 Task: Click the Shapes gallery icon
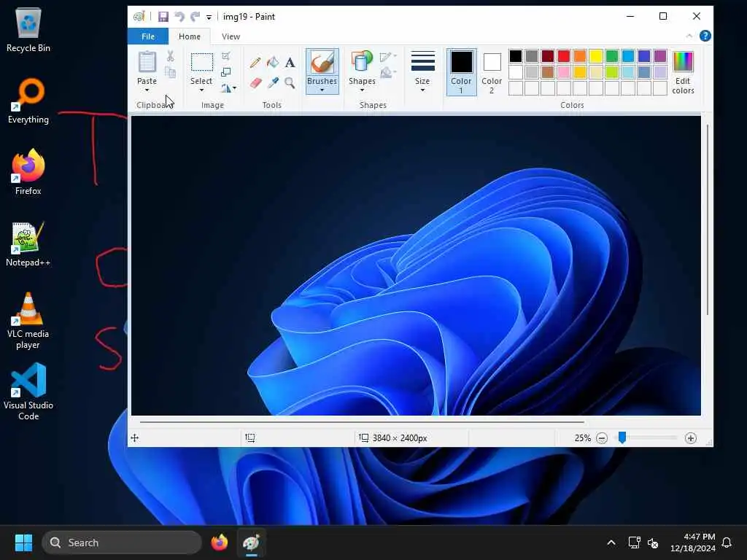362,62
